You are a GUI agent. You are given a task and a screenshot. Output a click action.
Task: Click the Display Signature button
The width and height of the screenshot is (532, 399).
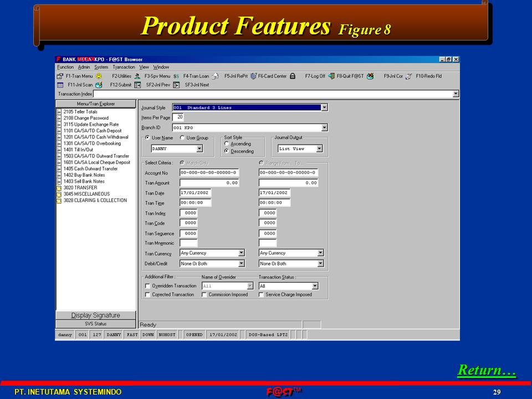pyautogui.click(x=95, y=315)
